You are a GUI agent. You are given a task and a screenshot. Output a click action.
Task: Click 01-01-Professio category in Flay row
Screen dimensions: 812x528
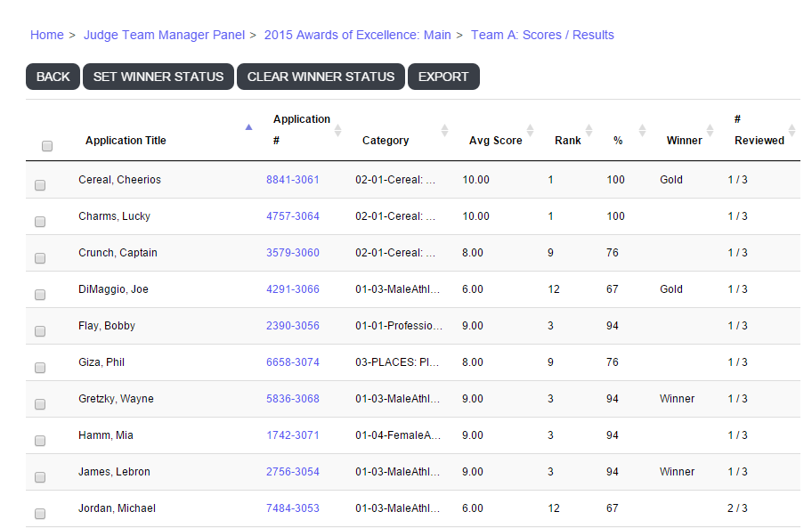coord(399,326)
